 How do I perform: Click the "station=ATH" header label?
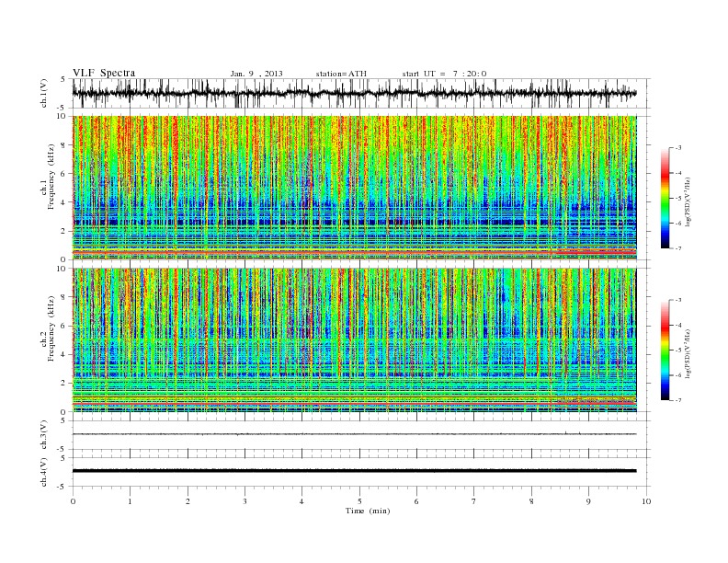pos(341,74)
